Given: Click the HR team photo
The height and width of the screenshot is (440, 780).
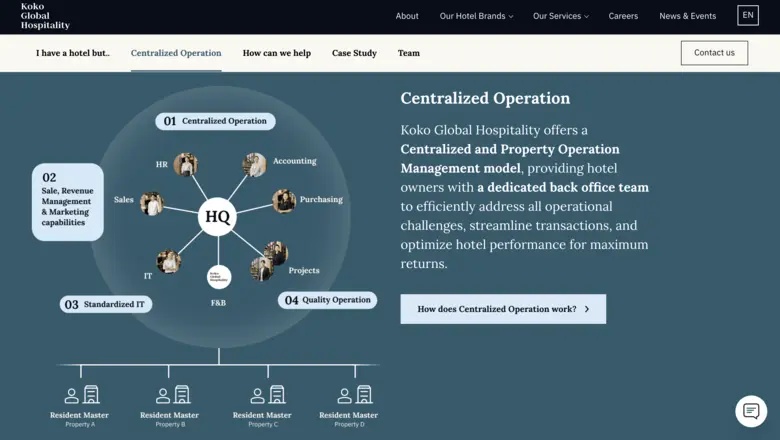Looking at the screenshot, I should [185, 164].
